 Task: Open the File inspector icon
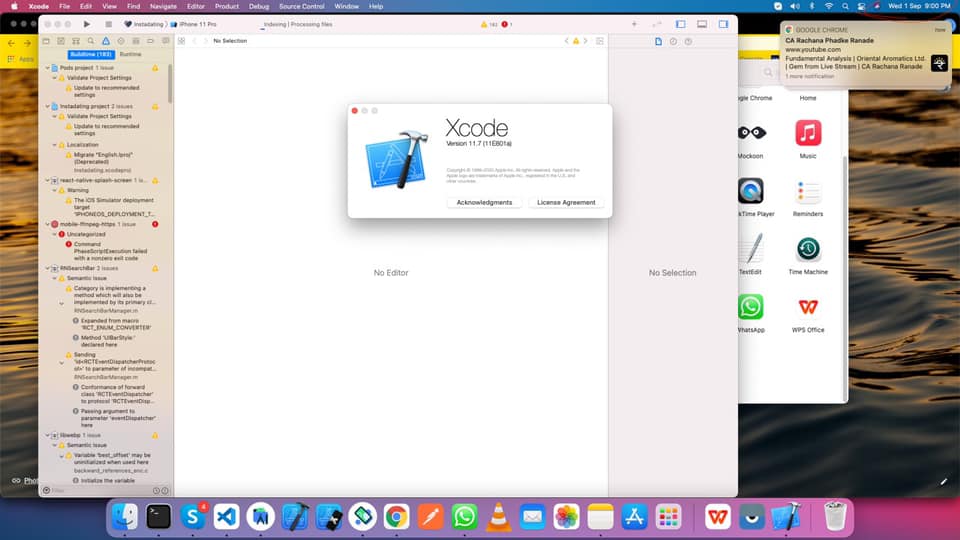(658, 41)
